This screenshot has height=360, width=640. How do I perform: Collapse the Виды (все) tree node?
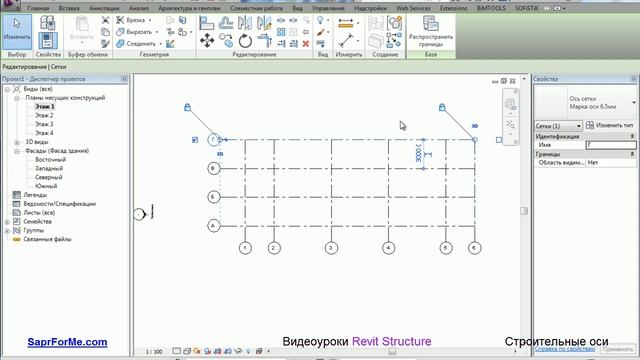pyautogui.click(x=7, y=89)
